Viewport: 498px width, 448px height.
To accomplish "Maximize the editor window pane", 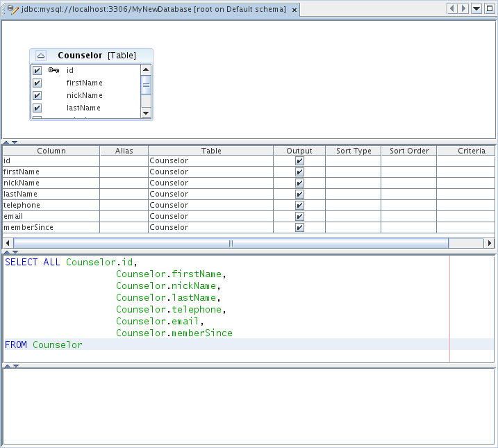I will (489, 8).
